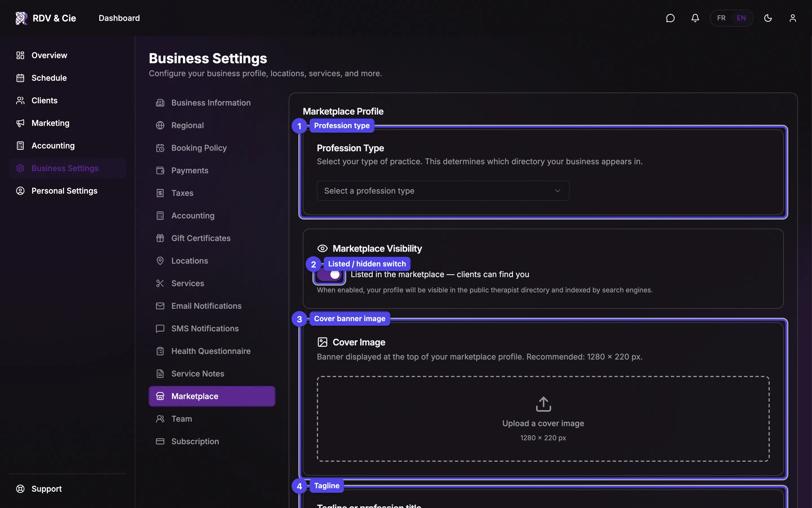Viewport: 812px width, 508px height.
Task: Click the Support lifebuoy icon
Action: point(20,489)
